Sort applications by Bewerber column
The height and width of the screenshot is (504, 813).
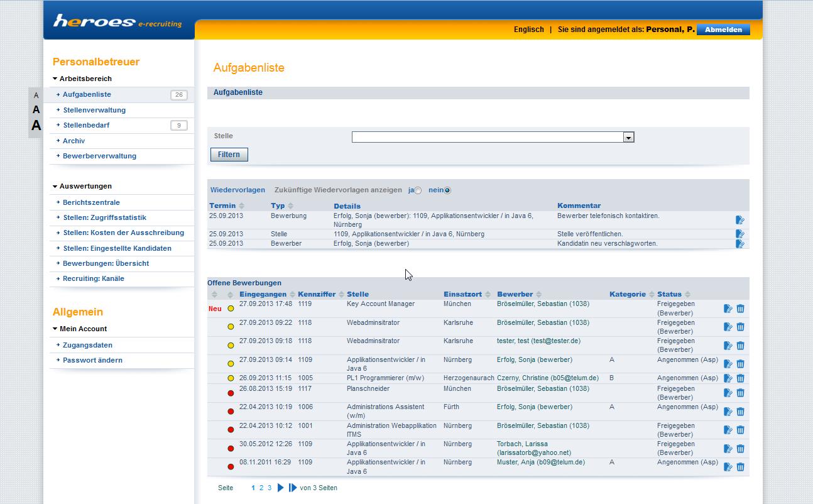[539, 294]
